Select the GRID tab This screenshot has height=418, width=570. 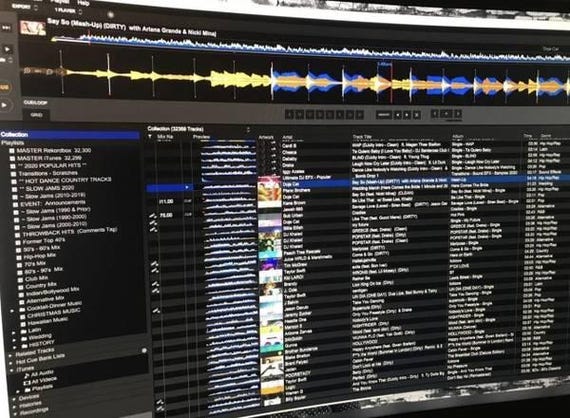pyautogui.click(x=36, y=115)
